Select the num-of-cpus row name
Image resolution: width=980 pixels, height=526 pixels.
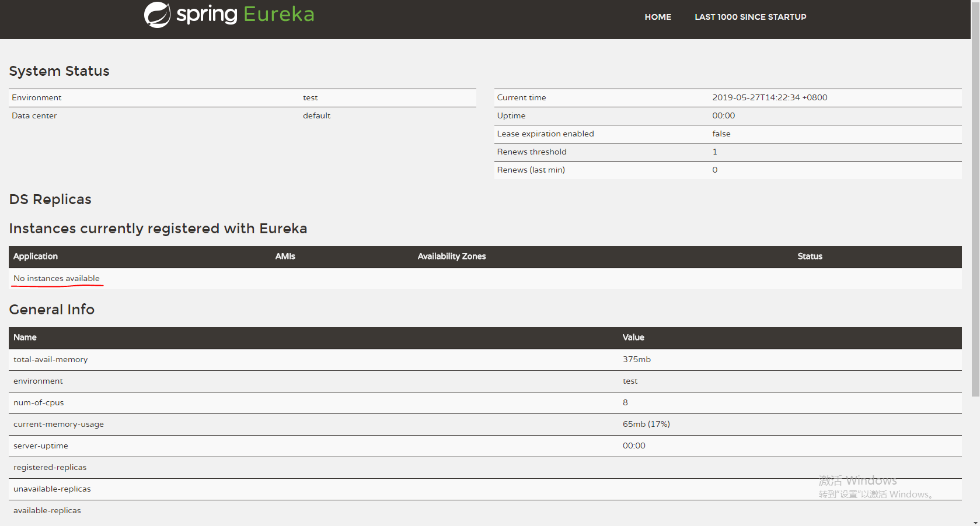point(39,402)
